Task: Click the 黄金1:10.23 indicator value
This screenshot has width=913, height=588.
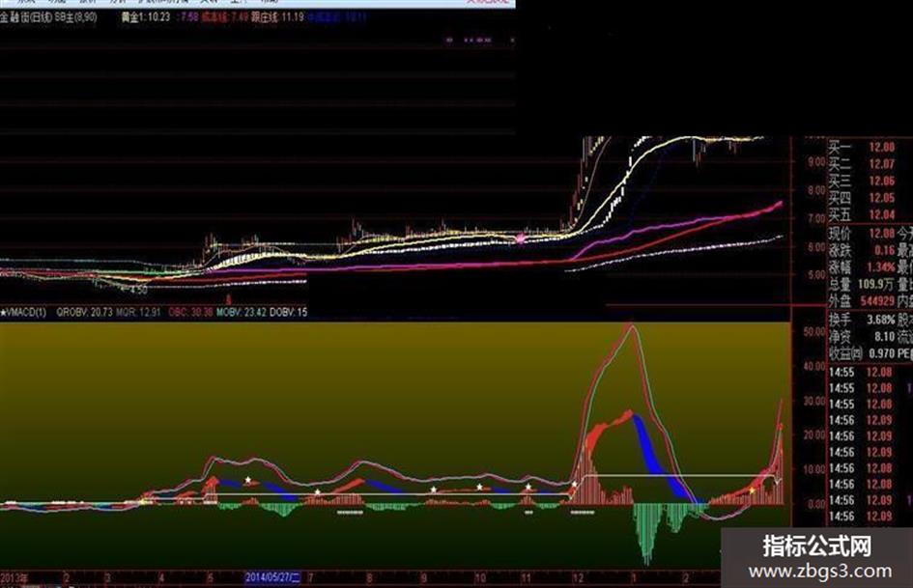Action: 145,17
